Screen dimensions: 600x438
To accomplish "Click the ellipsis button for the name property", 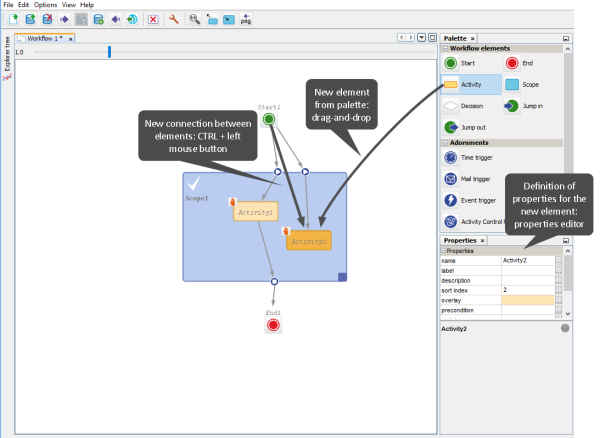I will point(559,260).
